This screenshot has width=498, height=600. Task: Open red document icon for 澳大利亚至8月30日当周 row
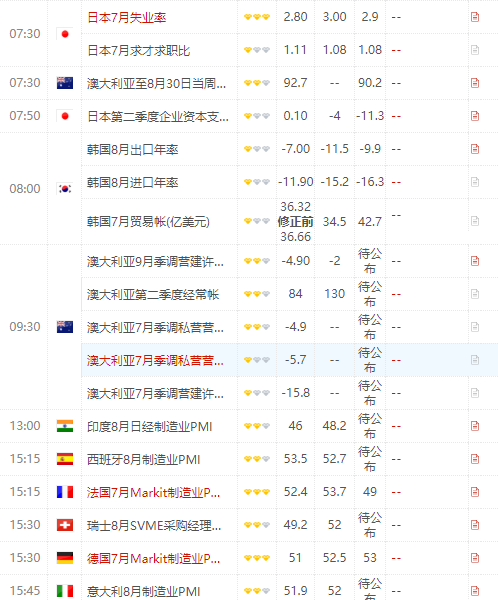tap(475, 83)
